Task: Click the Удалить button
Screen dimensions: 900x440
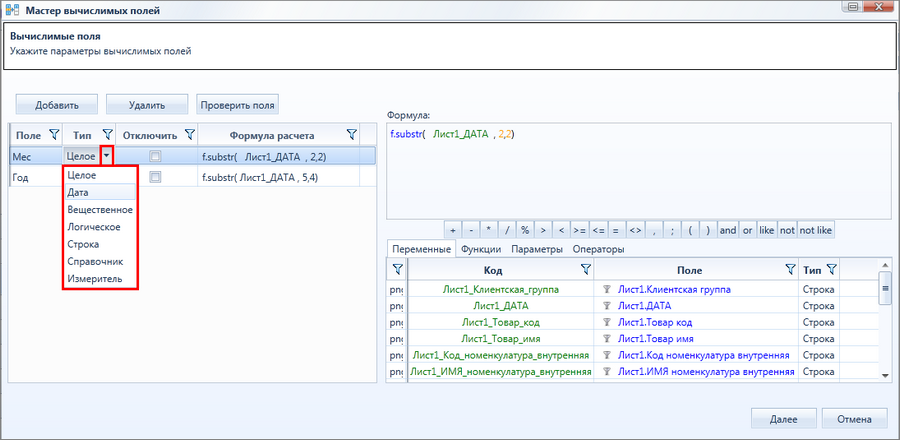Action: pyautogui.click(x=147, y=105)
